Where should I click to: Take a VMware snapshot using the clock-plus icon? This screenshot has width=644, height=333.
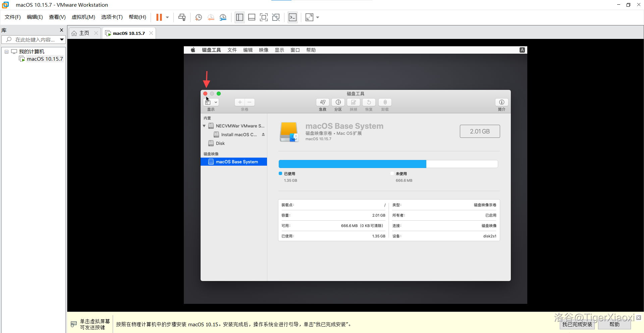[199, 17]
